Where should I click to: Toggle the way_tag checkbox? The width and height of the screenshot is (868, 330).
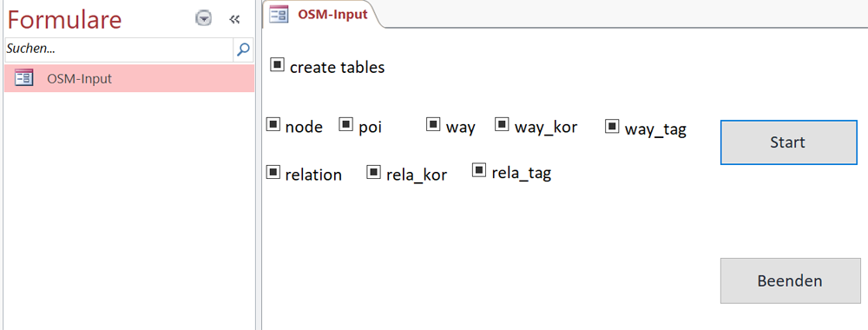612,126
